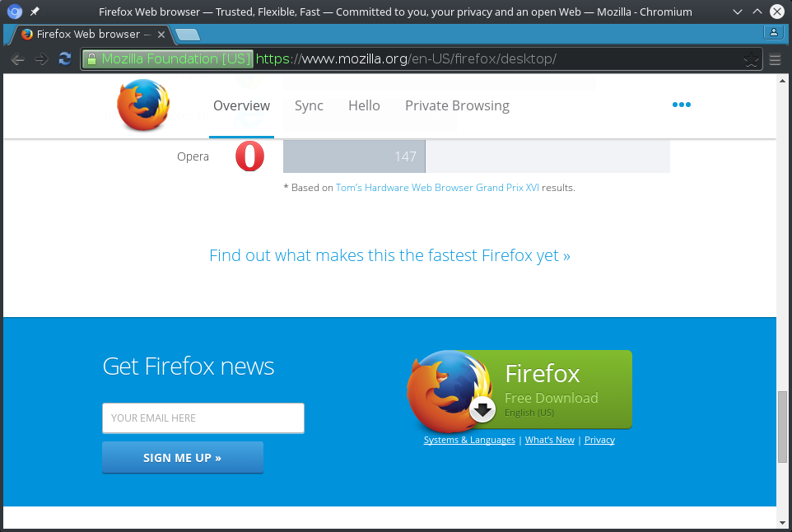Minimize the Chromium window

pos(738,11)
